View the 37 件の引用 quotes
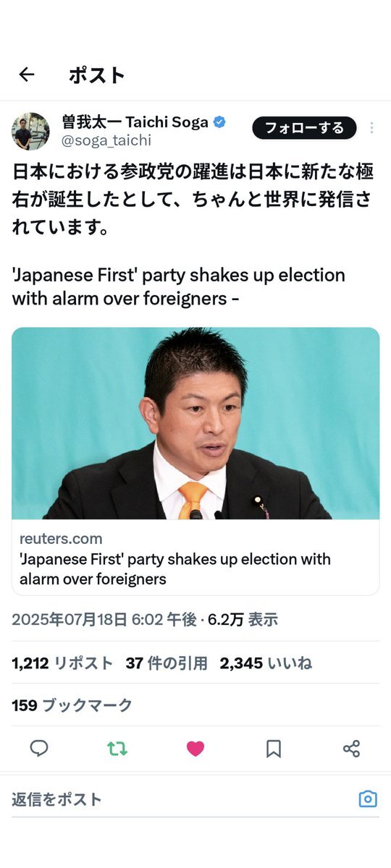The height and width of the screenshot is (868, 391). [x=167, y=663]
